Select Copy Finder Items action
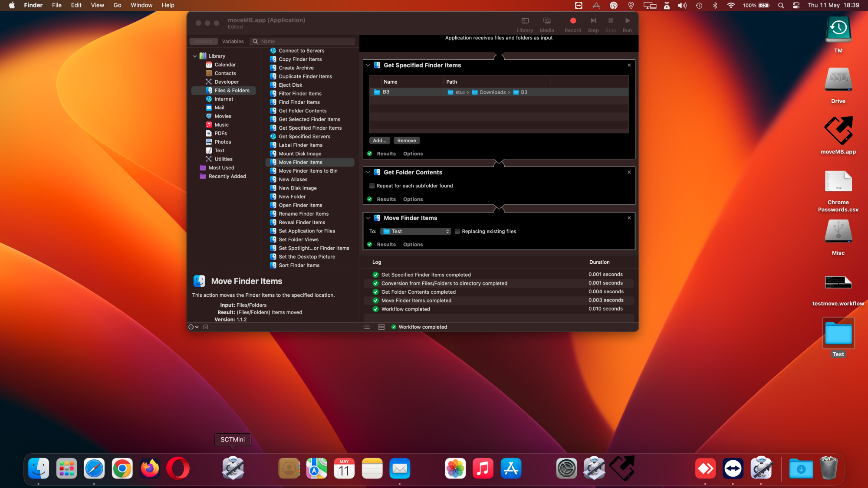Screen dimensions: 868x488 [300, 59]
